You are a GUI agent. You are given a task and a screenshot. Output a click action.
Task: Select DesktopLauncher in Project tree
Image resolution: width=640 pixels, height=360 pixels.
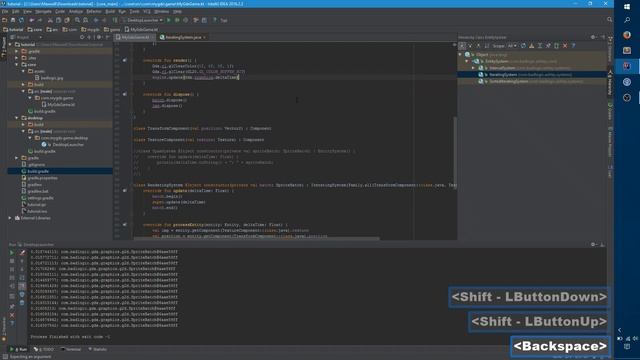pos(68,144)
